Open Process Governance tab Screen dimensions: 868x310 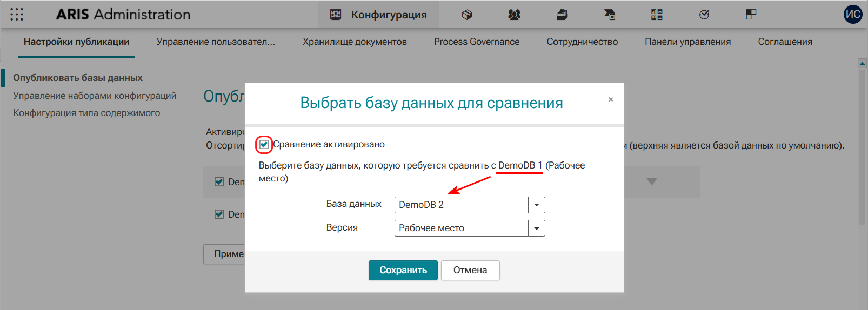(477, 42)
